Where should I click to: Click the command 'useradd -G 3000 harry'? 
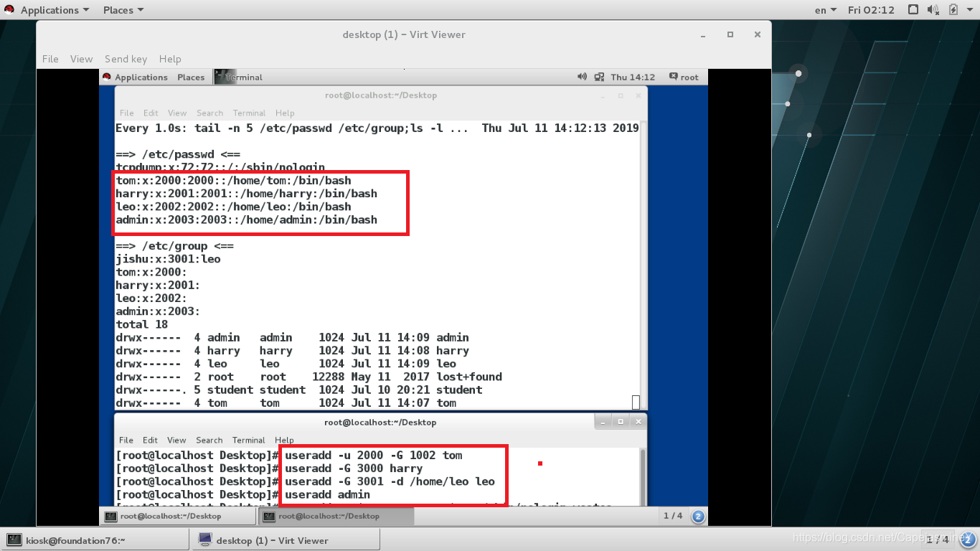click(x=354, y=468)
